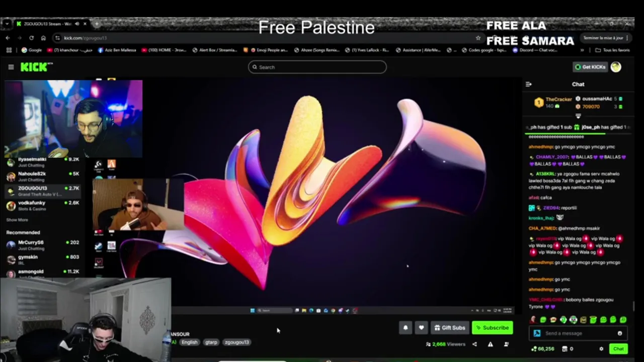Click the green Subscribe button
The image size is (644, 362).
(493, 328)
